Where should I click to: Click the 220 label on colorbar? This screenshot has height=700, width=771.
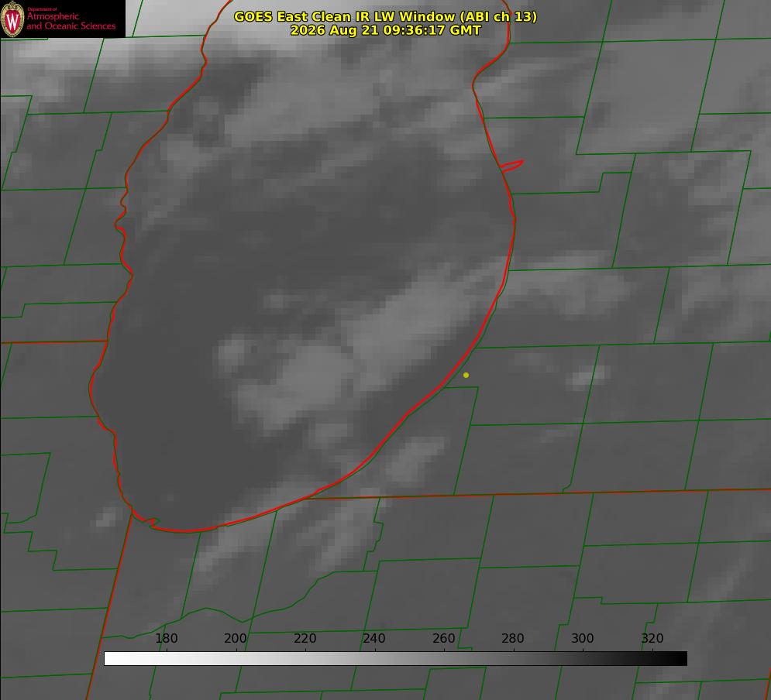tap(305, 638)
